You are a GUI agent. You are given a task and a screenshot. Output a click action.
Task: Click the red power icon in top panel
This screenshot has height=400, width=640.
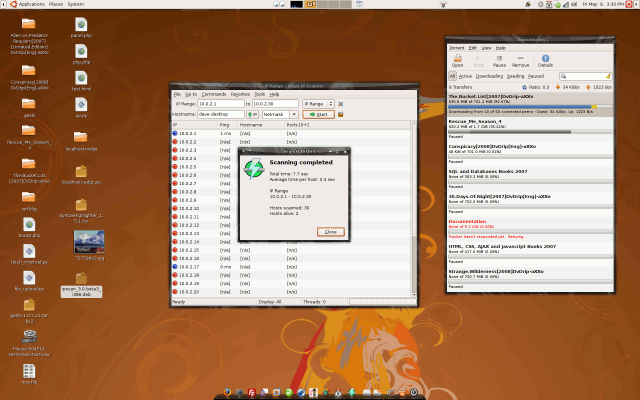(629, 4)
